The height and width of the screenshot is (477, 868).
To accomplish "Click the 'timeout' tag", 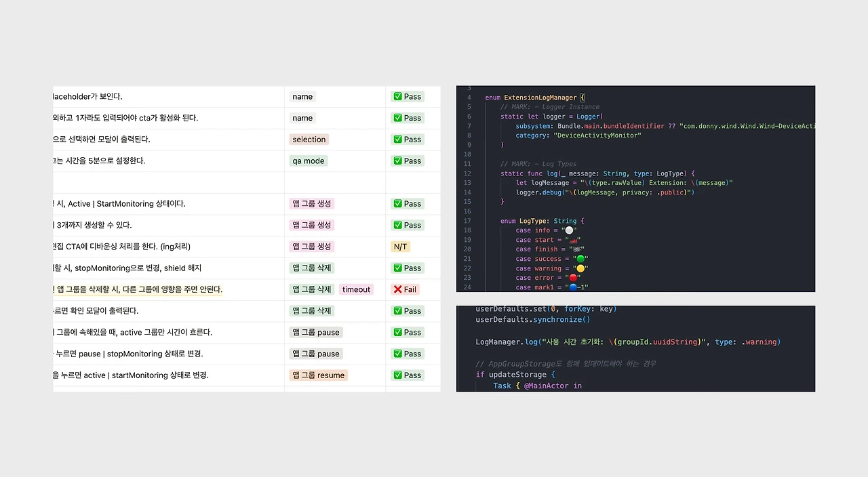I will [x=356, y=289].
